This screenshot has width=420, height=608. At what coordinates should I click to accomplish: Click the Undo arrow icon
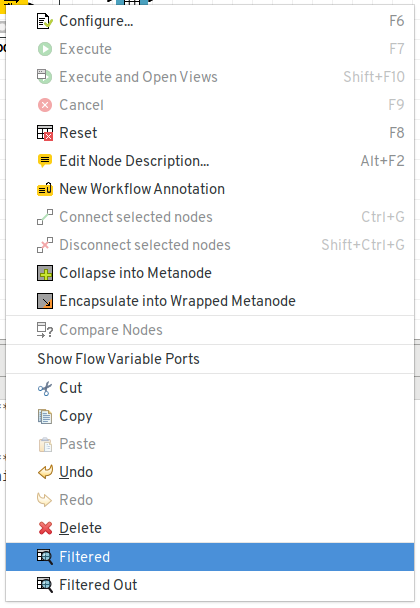[x=45, y=472]
